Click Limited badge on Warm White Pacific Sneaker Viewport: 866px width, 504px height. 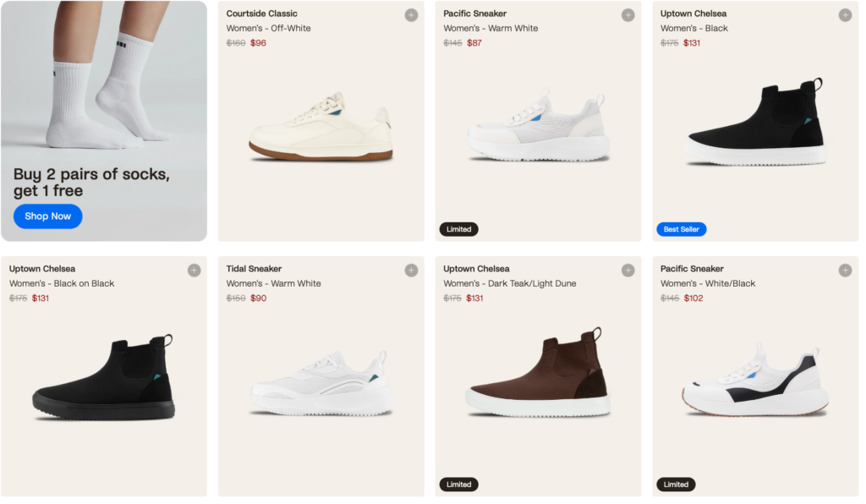click(x=458, y=229)
